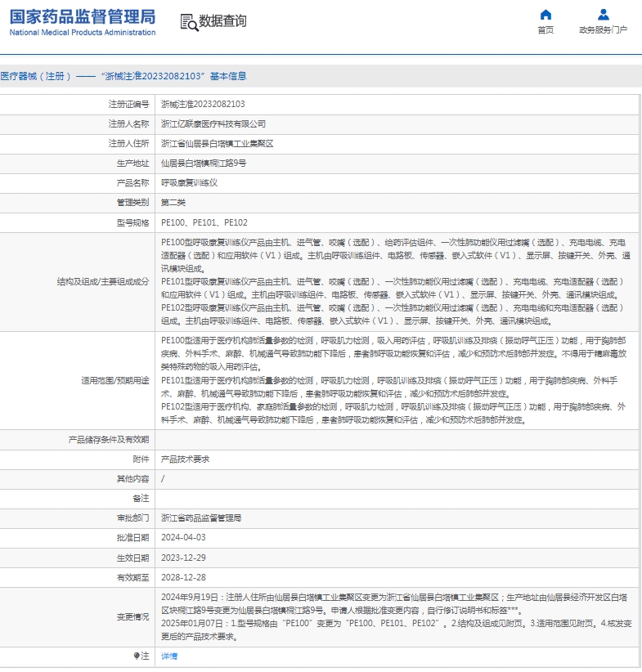Select product name 呼吸康复训练仪
The height and width of the screenshot is (672, 642).
(x=189, y=183)
